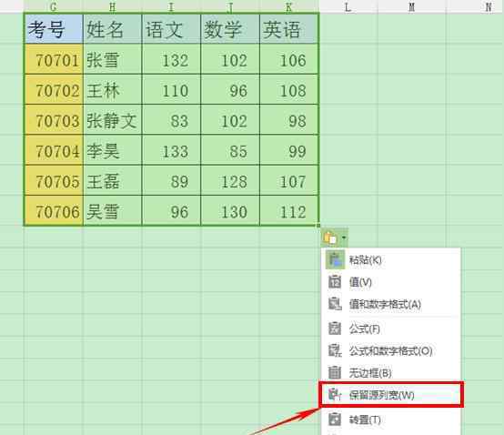Image resolution: width=504 pixels, height=435 pixels.
Task: Select the Values (V) paste icon
Action: click(335, 281)
